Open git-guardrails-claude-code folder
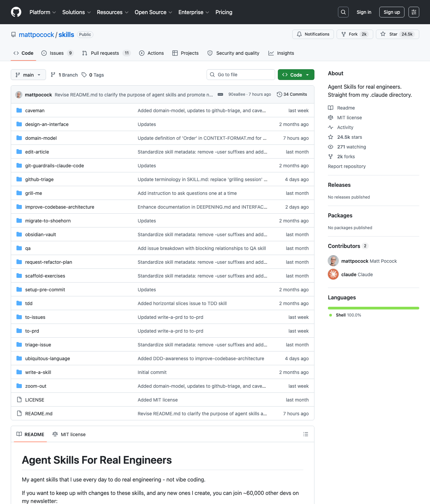Viewport: 430px width, 504px height. click(x=54, y=166)
